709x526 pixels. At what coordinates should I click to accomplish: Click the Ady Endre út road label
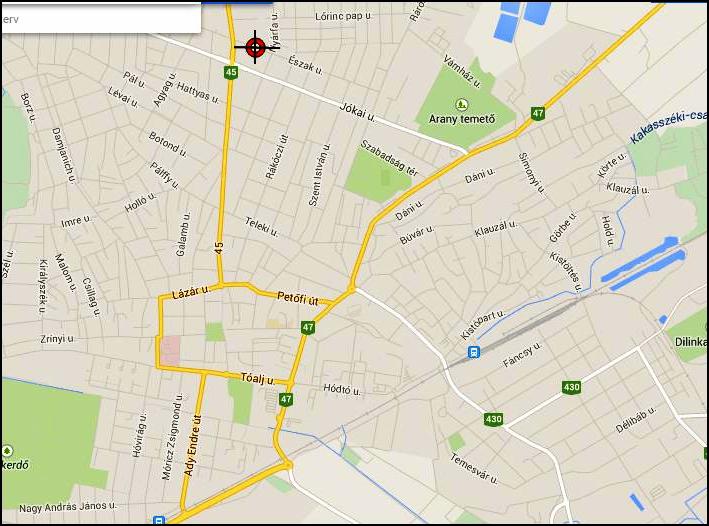point(192,445)
